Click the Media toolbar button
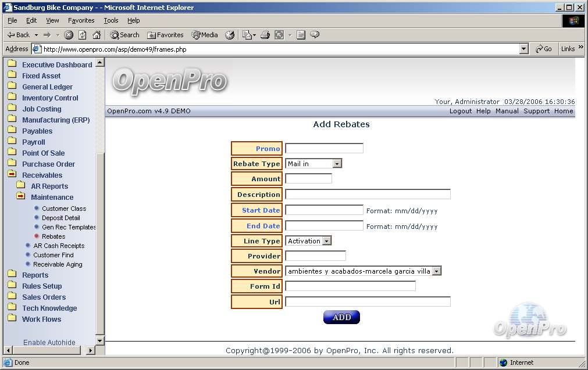 pyautogui.click(x=205, y=35)
